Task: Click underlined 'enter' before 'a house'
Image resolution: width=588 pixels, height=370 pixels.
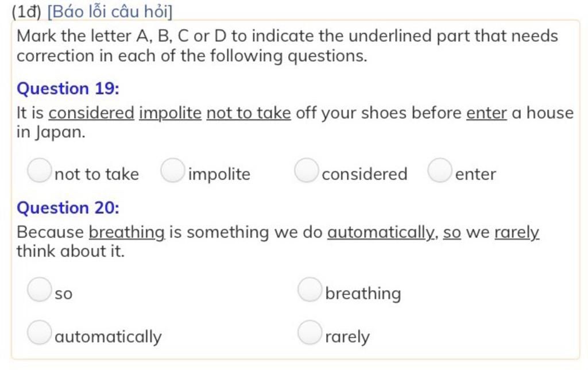Action: coord(486,113)
